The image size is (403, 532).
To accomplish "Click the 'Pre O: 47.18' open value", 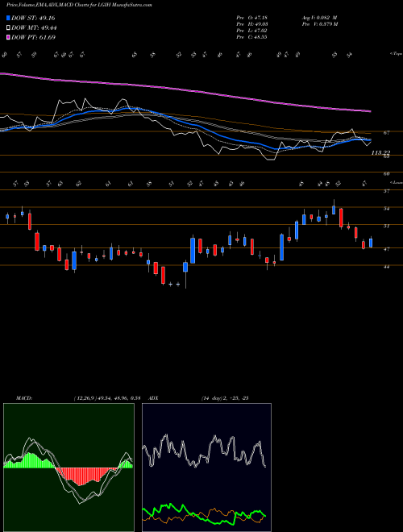I will pyautogui.click(x=251, y=18).
